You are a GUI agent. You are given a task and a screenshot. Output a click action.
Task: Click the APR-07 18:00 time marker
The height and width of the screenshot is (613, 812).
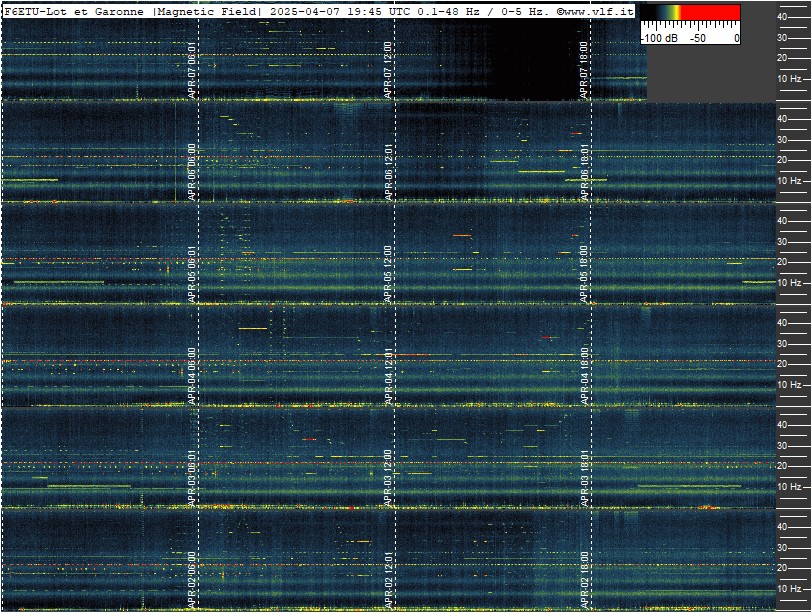point(584,70)
